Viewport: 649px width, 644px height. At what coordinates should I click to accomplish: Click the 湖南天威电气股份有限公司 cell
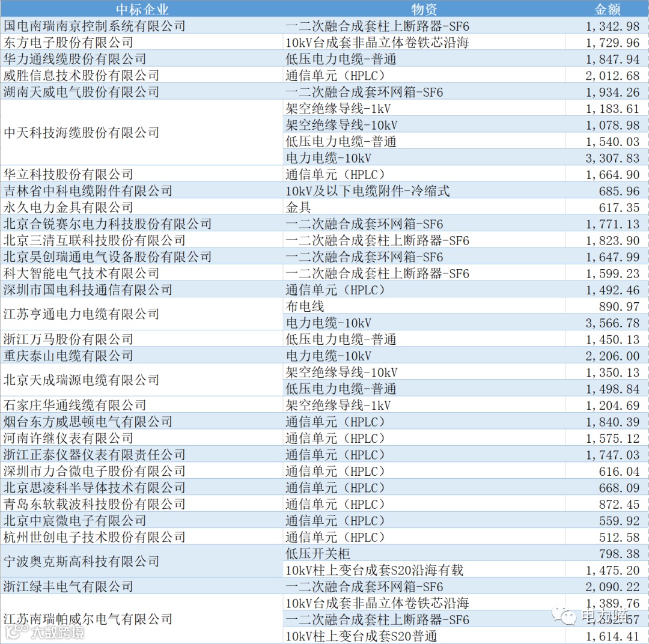142,91
